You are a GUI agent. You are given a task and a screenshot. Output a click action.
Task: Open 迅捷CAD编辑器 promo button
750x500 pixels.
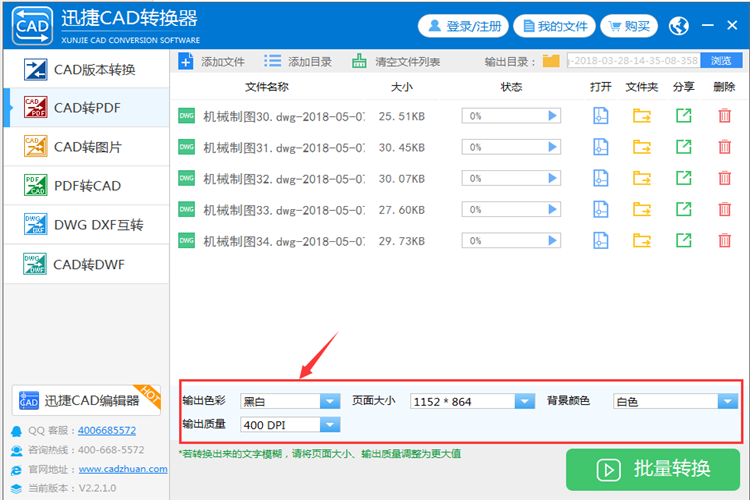point(86,400)
